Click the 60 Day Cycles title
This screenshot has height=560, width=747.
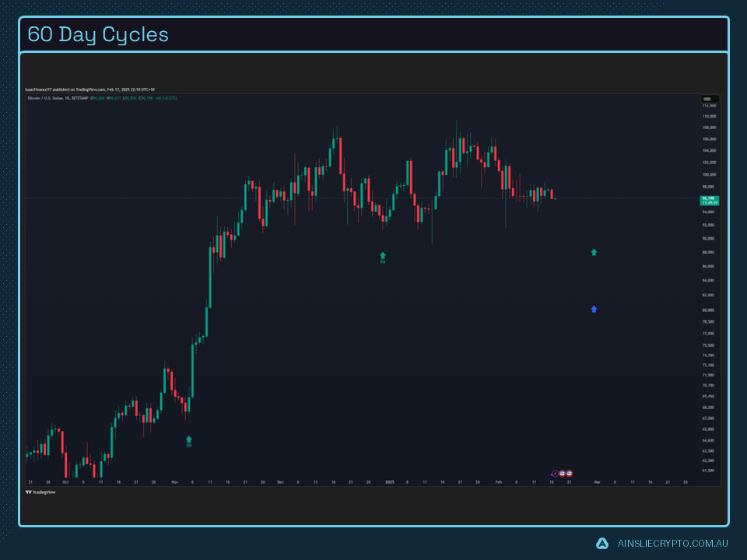pos(98,33)
